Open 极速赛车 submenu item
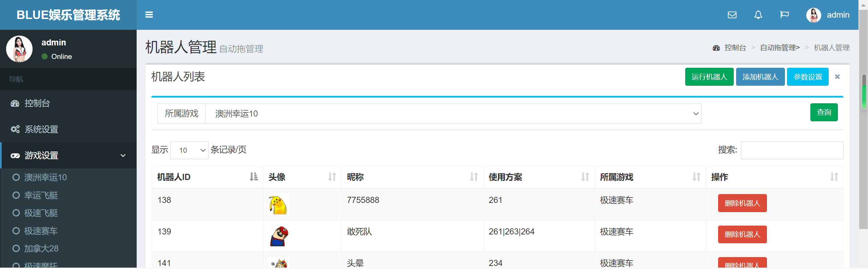The width and height of the screenshot is (868, 269). [x=41, y=231]
